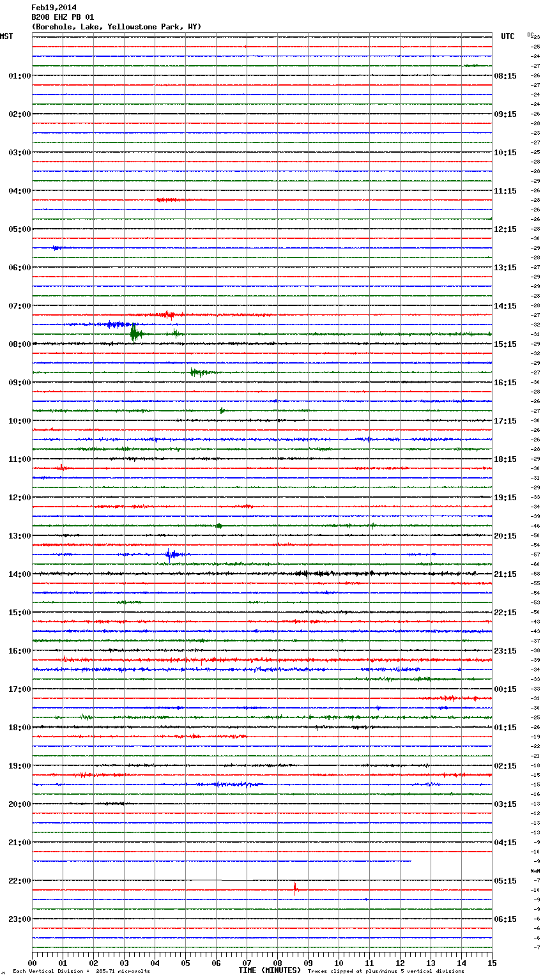
Task: Click the Each Vertical Division 285.71 microvolts note
Action: (x=81, y=971)
